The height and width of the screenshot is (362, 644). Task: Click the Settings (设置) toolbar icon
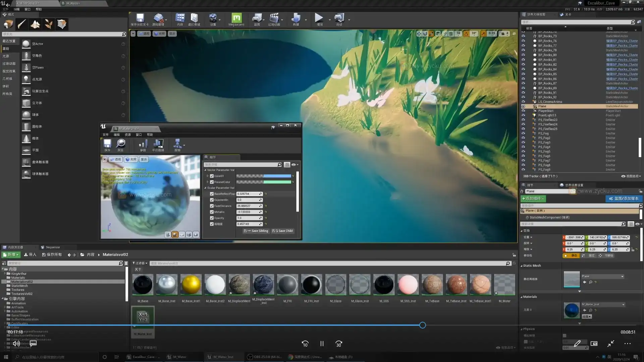point(213,18)
